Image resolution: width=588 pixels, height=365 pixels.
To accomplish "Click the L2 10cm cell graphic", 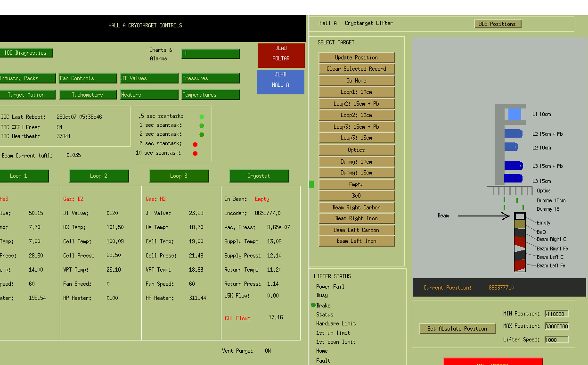I will 511,147.
